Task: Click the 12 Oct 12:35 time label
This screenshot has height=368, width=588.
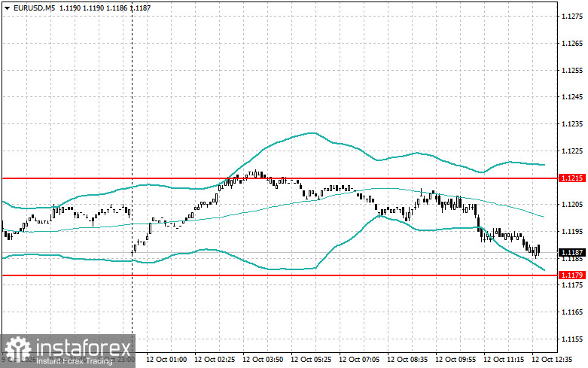Action: point(552,360)
